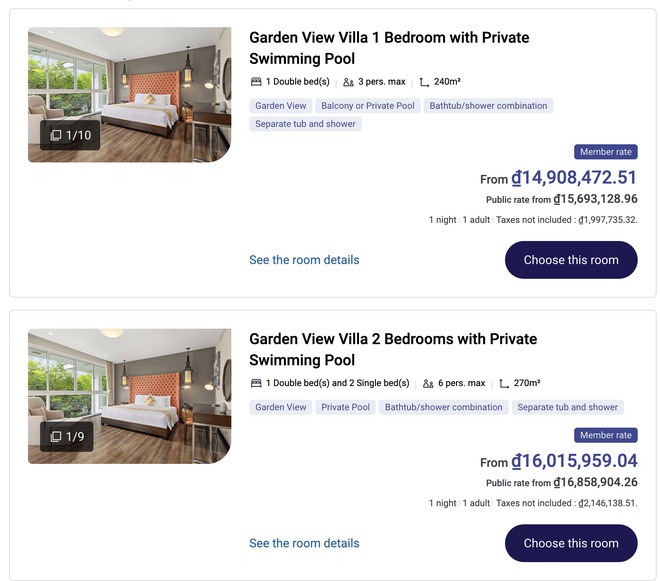See room details for 2 Bedrooms villa

point(304,543)
